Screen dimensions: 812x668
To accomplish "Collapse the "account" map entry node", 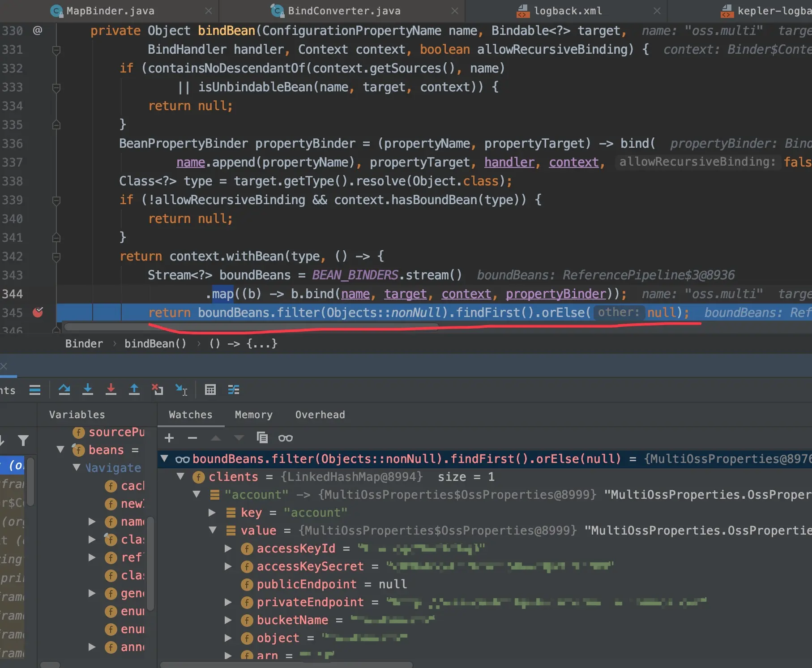I will pyautogui.click(x=197, y=494).
